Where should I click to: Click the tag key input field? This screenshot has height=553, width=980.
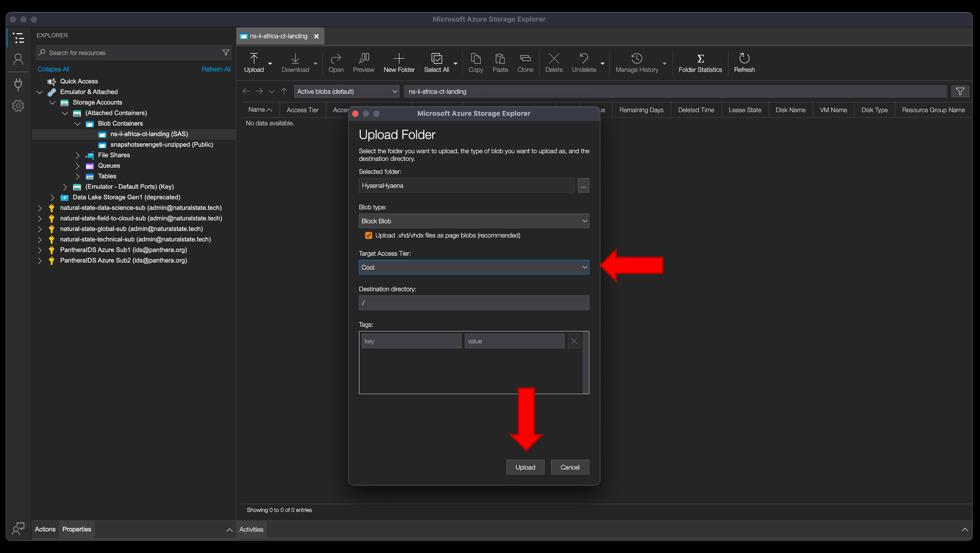point(411,341)
